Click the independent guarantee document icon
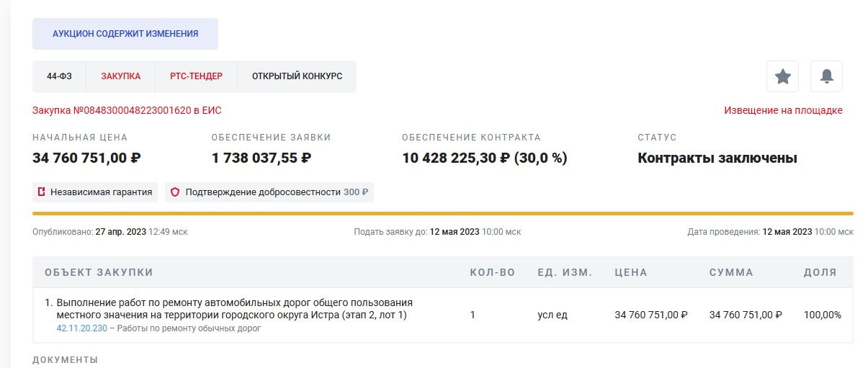This screenshot has width=868, height=368. [x=42, y=192]
